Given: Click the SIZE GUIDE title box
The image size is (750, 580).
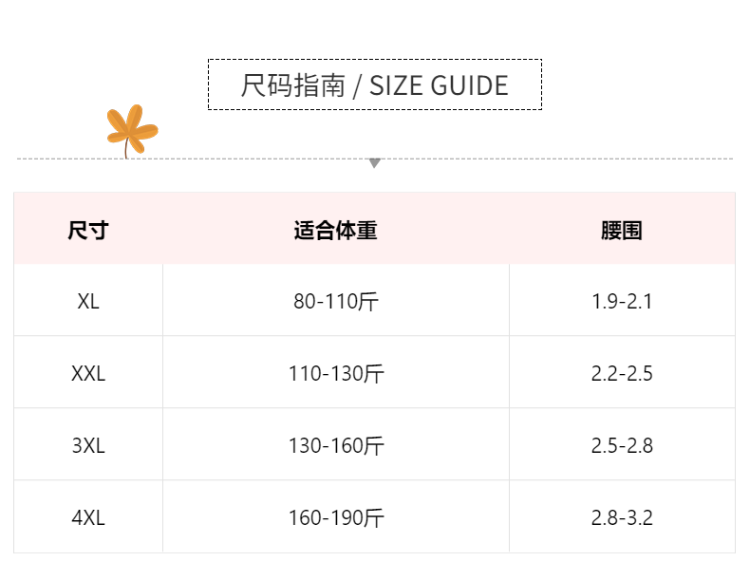Looking at the screenshot, I should (x=375, y=85).
